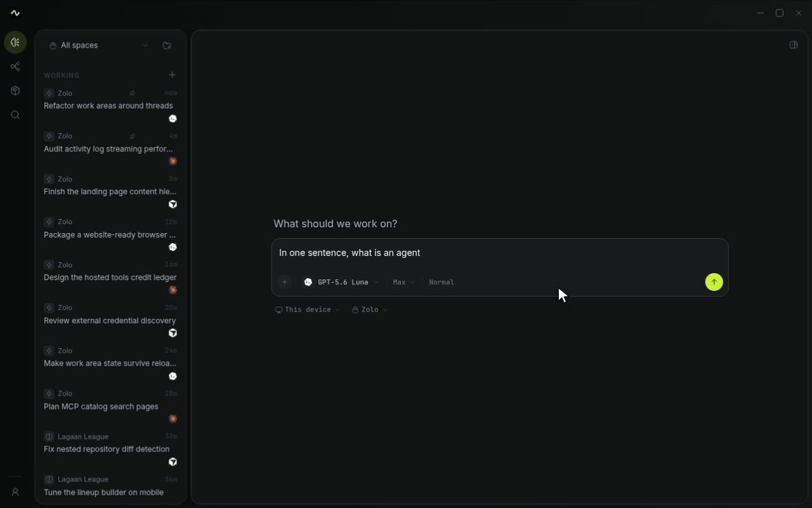
Task: Send the prompt with the green arrow button
Action: point(714,282)
